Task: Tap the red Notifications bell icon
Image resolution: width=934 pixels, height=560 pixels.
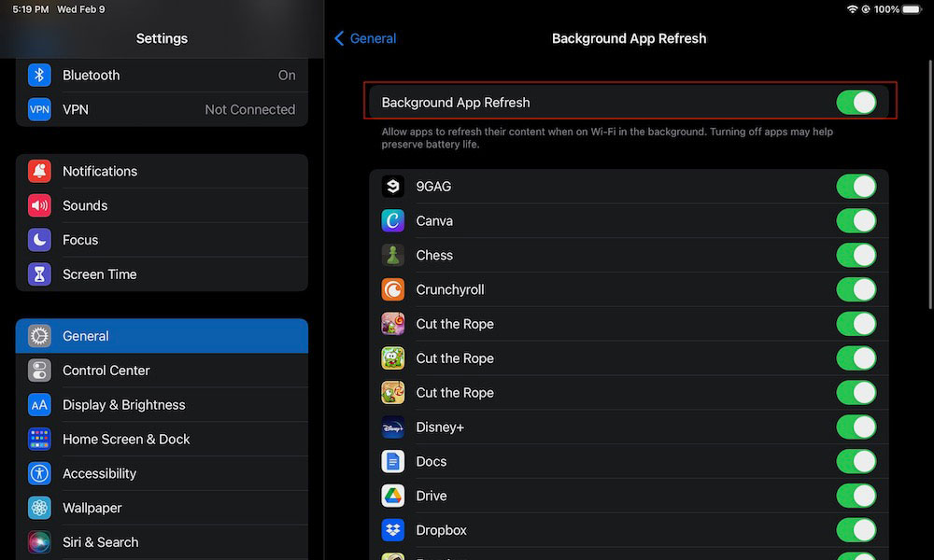Action: coord(39,171)
